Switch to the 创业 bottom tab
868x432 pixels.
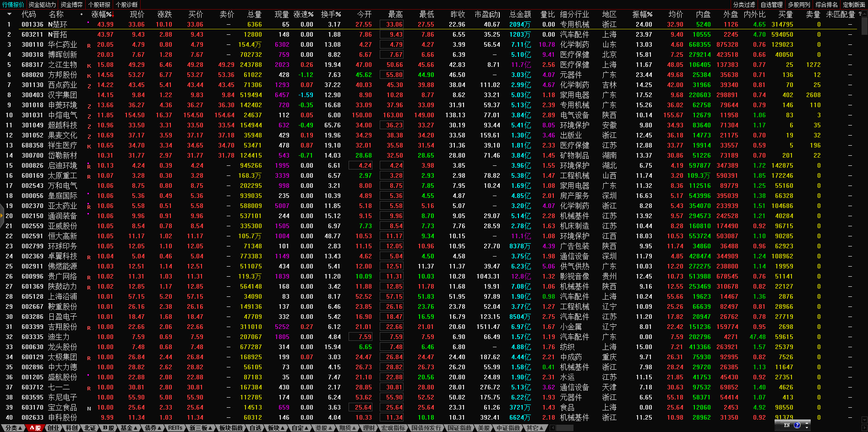pyautogui.click(x=54, y=428)
